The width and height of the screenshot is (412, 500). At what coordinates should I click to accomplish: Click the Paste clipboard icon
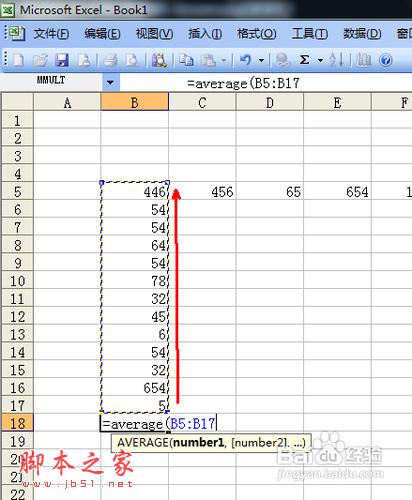coord(209,60)
